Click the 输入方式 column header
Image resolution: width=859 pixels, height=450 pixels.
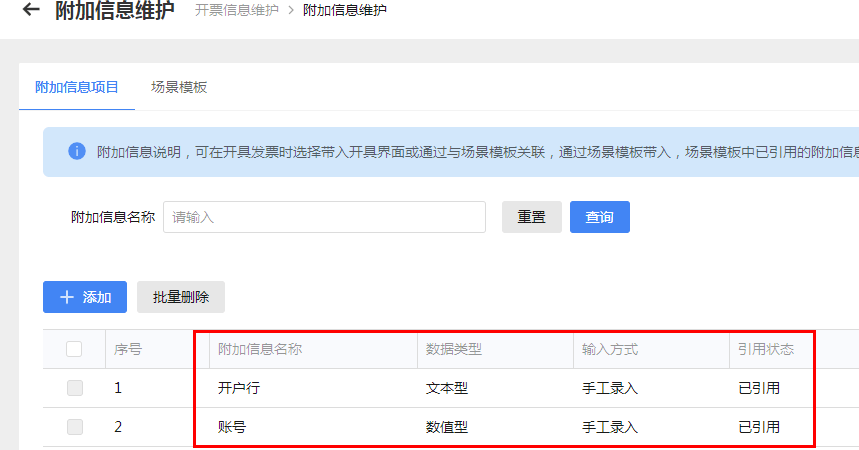pyautogui.click(x=610, y=349)
